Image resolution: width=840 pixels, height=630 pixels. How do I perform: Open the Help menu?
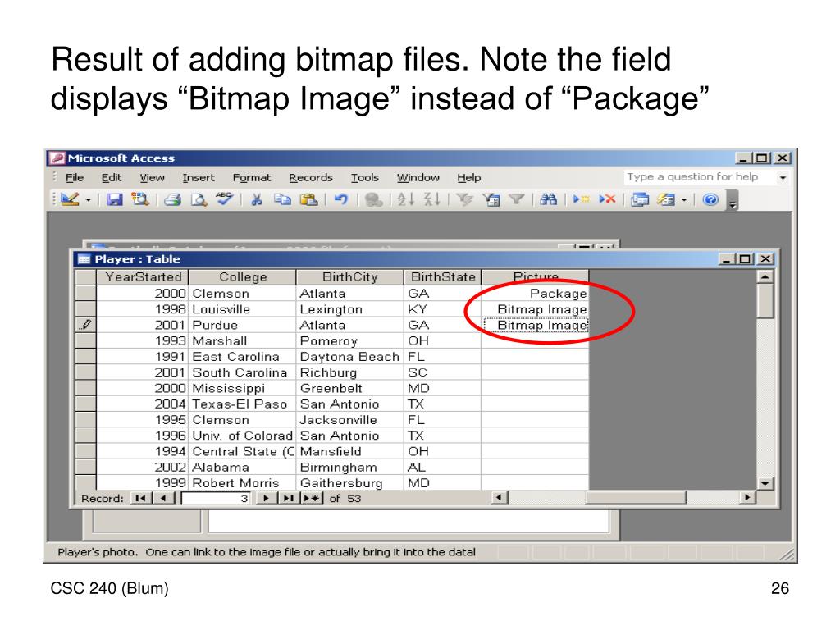click(468, 177)
